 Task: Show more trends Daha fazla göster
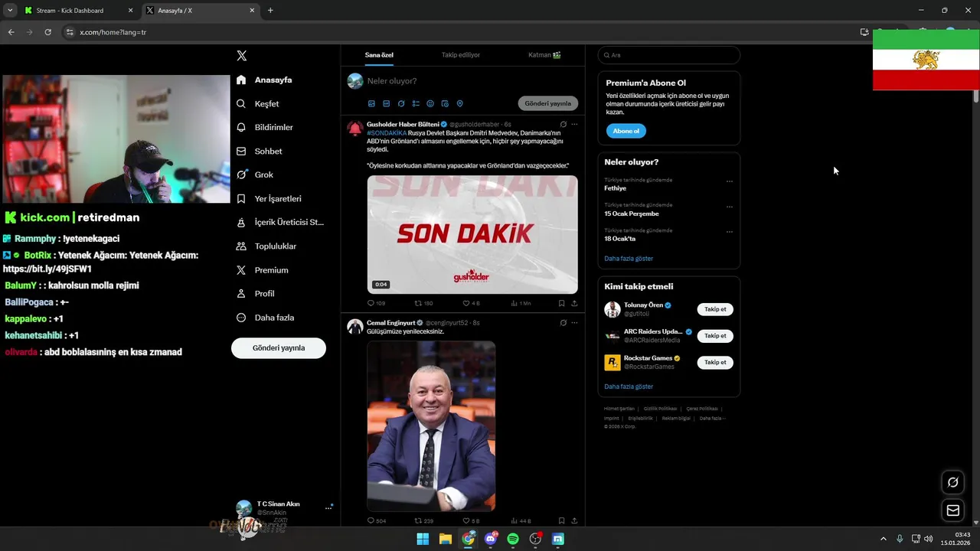pos(629,259)
